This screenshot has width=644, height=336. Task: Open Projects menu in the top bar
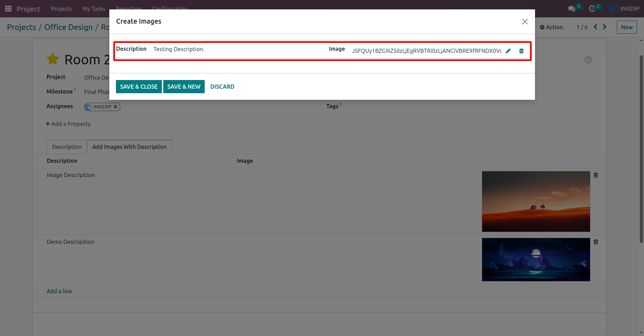click(x=61, y=9)
